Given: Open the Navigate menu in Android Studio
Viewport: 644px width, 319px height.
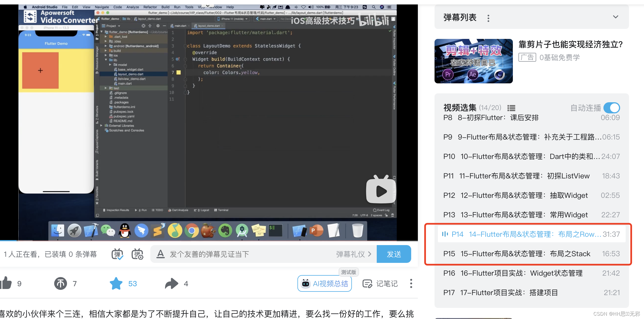Looking at the screenshot, I should [x=102, y=7].
